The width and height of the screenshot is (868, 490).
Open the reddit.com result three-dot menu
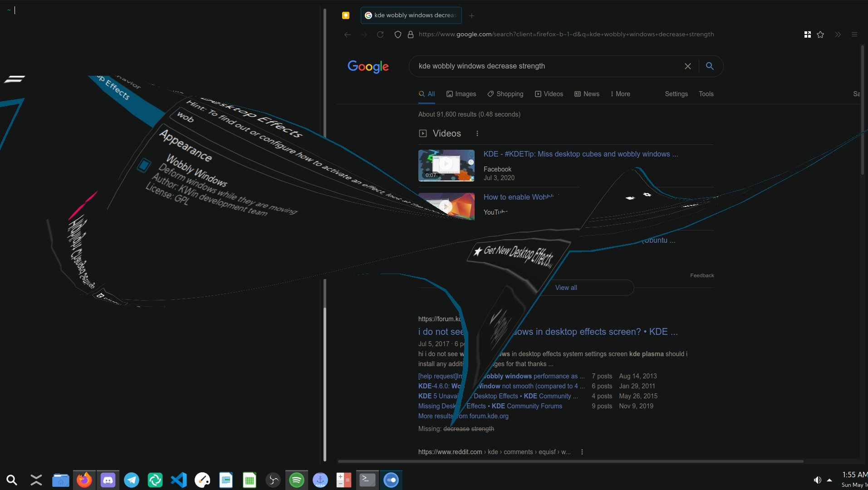(x=582, y=452)
